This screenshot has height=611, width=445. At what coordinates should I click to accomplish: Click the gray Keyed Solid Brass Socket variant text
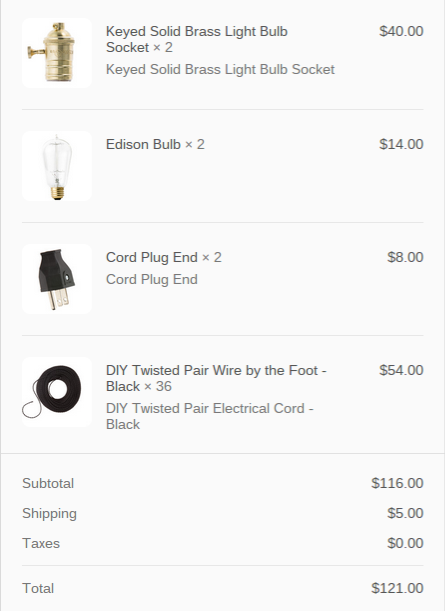[220, 69]
